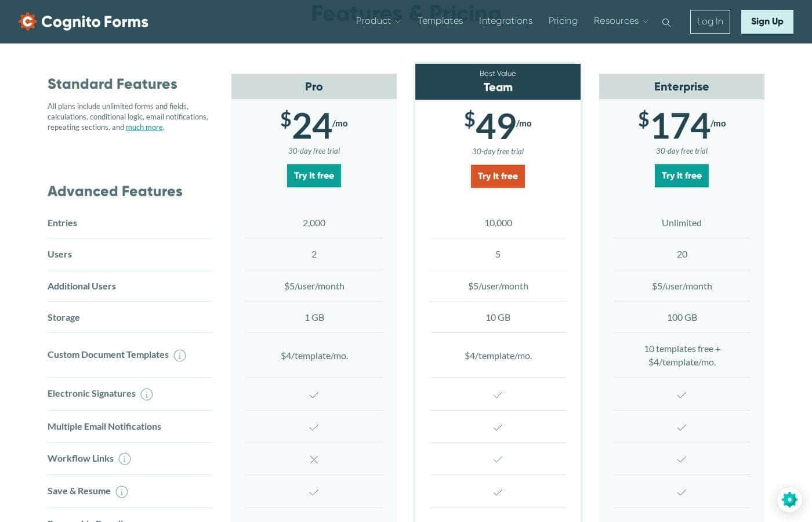The width and height of the screenshot is (812, 522).
Task: Click the Cognito Forms logo
Action: (x=84, y=21)
